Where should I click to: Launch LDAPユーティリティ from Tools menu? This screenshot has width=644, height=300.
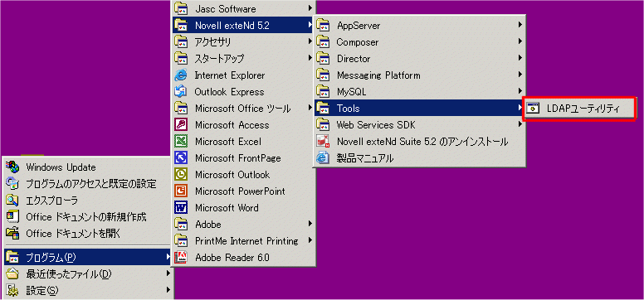coord(579,109)
